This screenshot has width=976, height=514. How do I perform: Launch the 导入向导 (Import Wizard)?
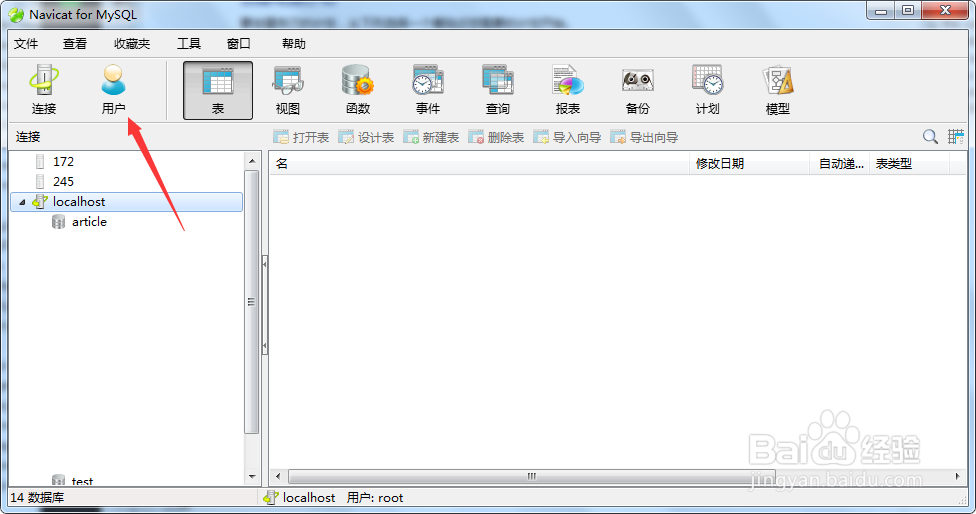click(567, 138)
